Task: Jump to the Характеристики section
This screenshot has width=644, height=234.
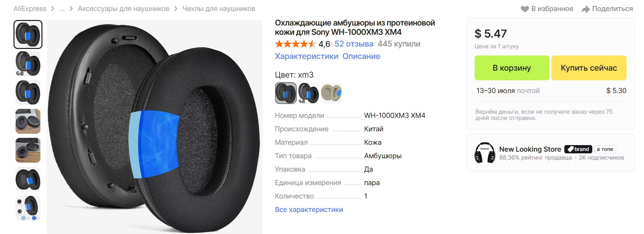Action: click(306, 56)
